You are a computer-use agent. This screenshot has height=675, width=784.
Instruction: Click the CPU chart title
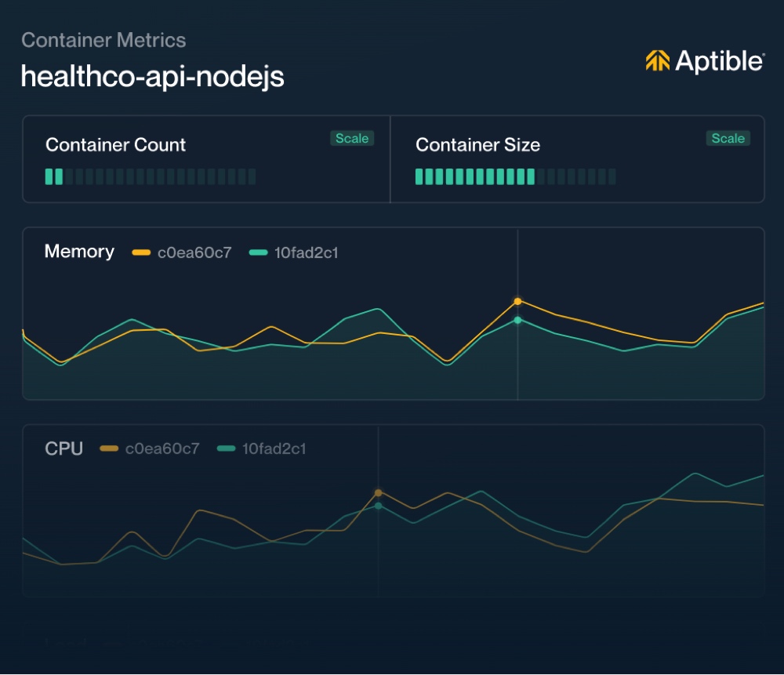[x=64, y=448]
